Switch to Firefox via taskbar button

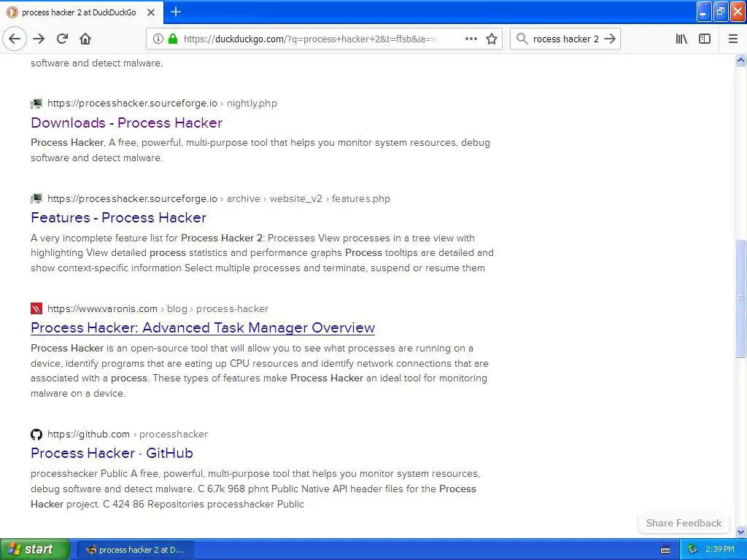(135, 550)
